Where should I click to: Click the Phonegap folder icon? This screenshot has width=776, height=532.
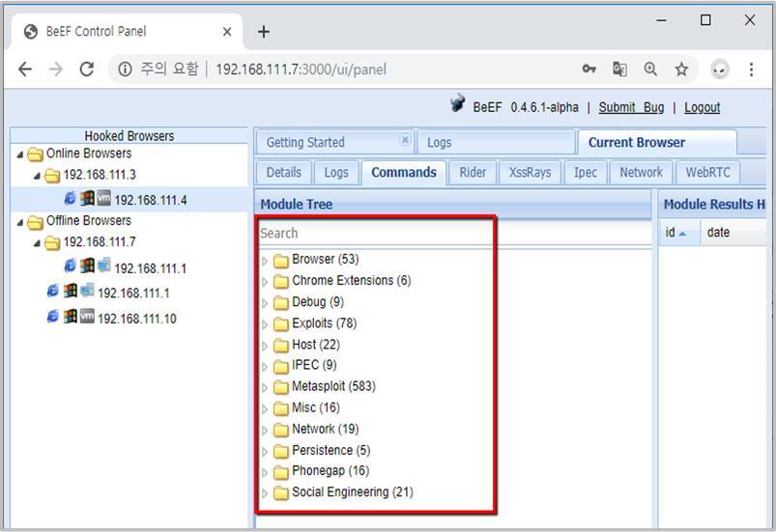pyautogui.click(x=281, y=472)
